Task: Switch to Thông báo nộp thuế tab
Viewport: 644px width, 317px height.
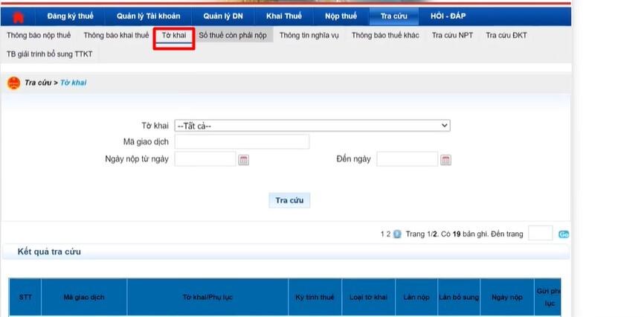Action: tap(39, 36)
